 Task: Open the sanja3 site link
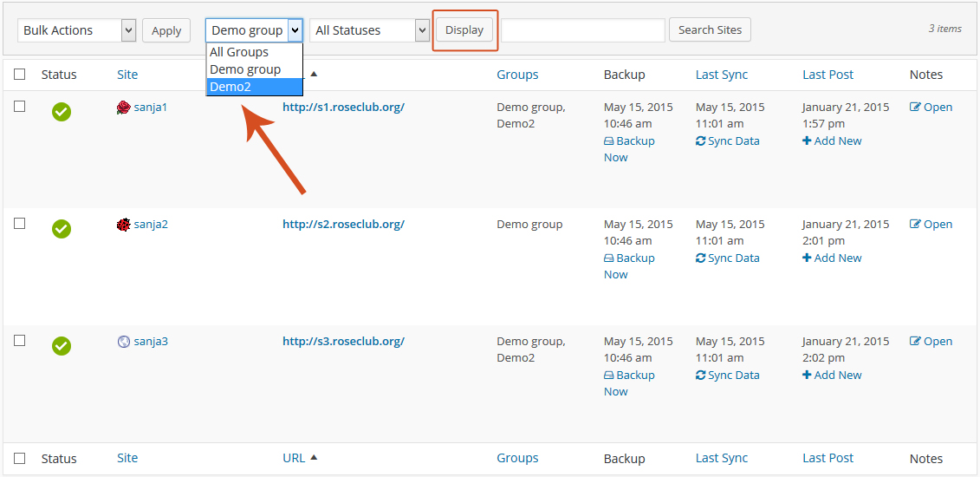[151, 342]
